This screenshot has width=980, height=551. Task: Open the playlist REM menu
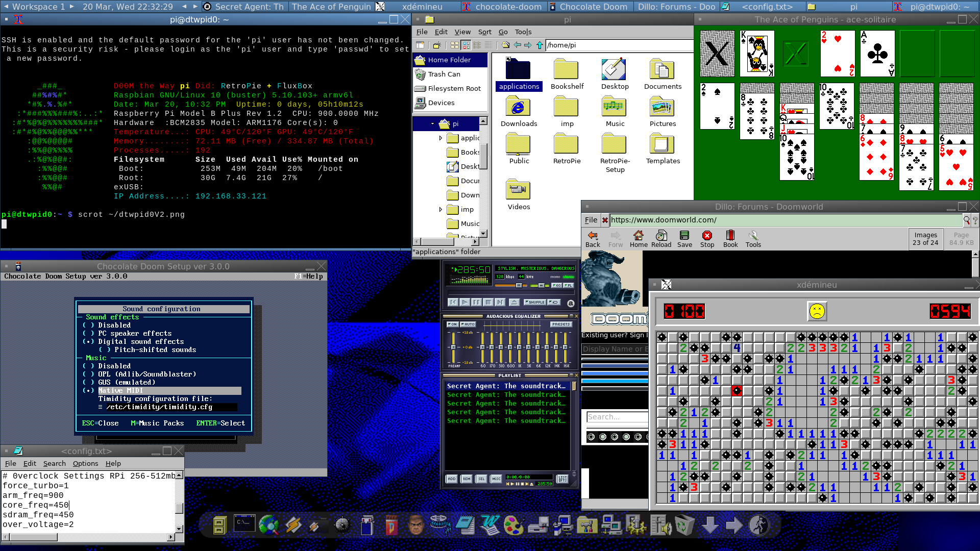pyautogui.click(x=467, y=479)
